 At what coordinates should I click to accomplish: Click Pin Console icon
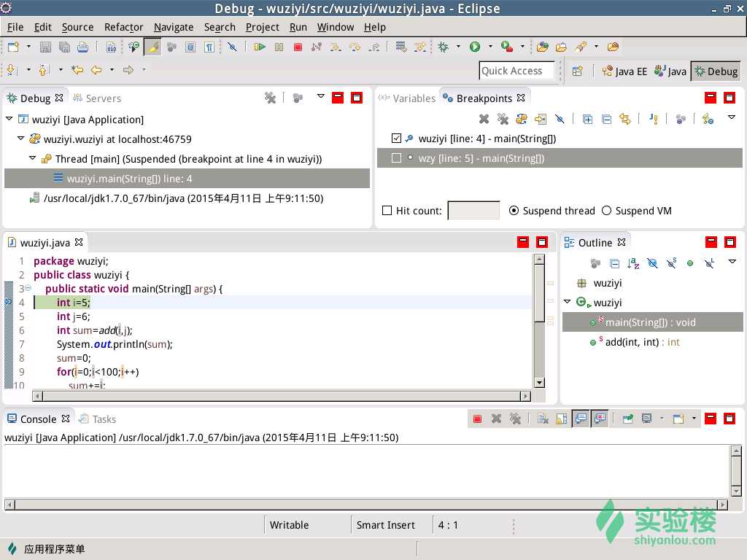[628, 419]
